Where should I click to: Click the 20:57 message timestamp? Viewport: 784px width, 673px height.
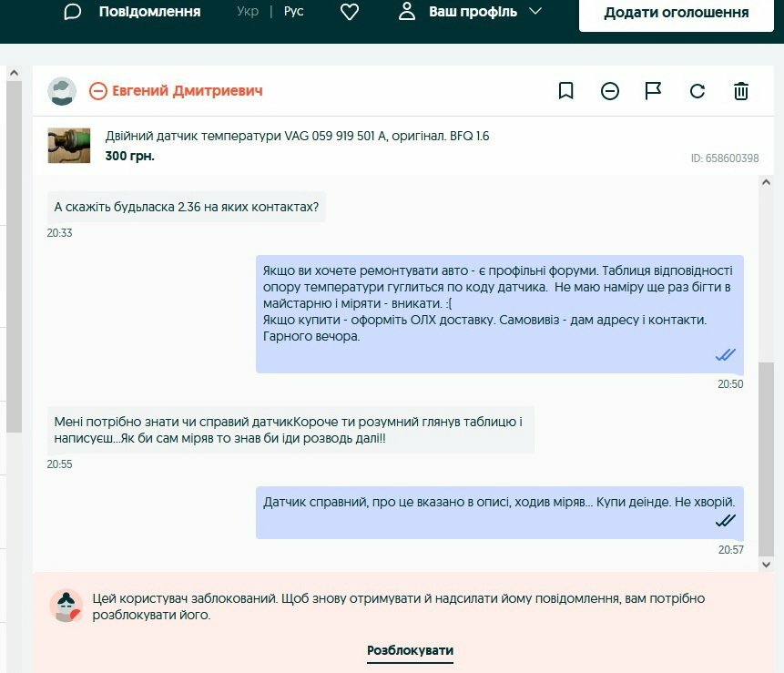[730, 550]
